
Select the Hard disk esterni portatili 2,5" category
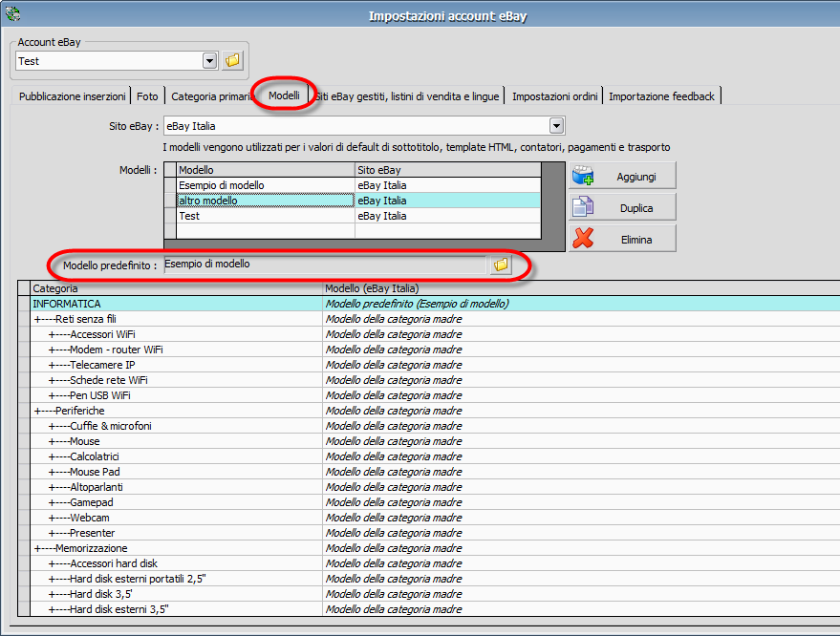(x=176, y=578)
